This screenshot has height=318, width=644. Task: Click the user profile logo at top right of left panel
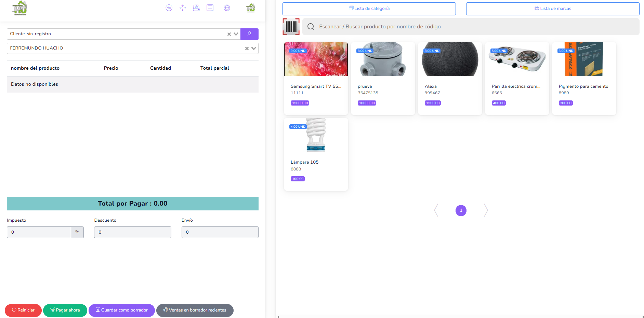[x=251, y=8]
